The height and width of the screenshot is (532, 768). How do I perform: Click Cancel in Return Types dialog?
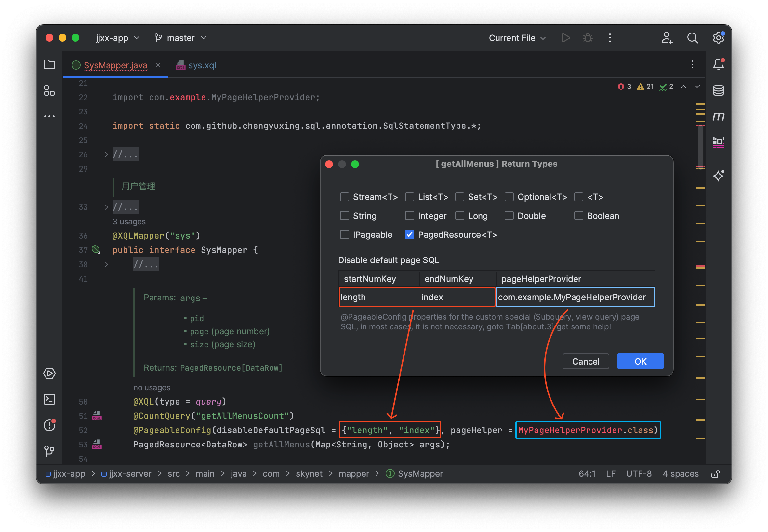click(586, 361)
